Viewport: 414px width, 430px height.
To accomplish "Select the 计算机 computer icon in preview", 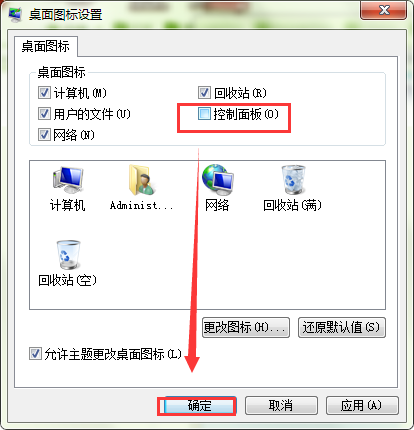I will pos(68,180).
